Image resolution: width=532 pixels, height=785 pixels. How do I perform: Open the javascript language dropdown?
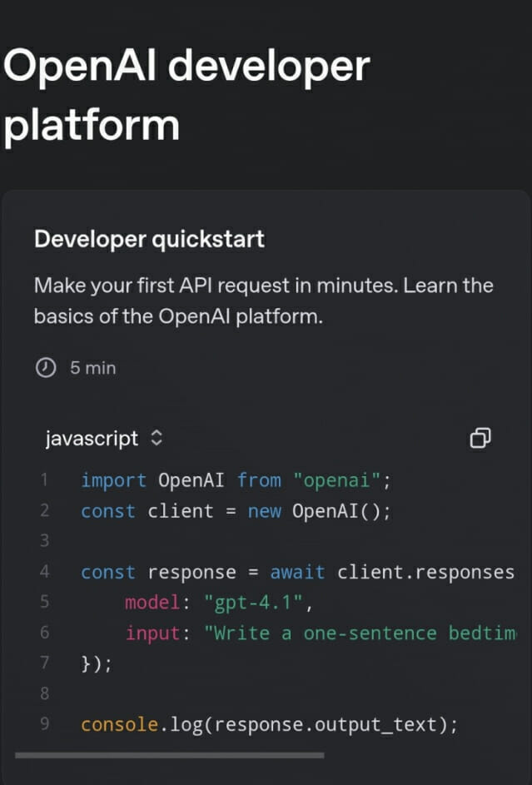104,439
